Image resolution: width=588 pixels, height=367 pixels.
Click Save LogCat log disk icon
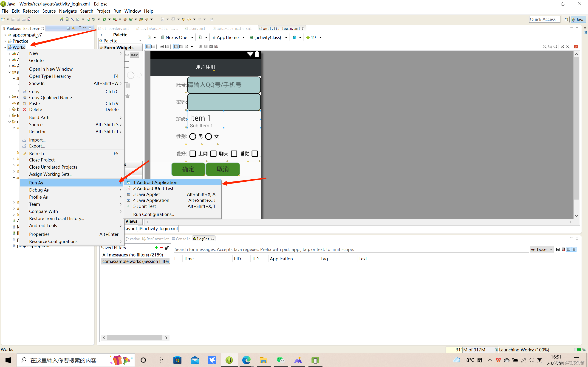(558, 249)
